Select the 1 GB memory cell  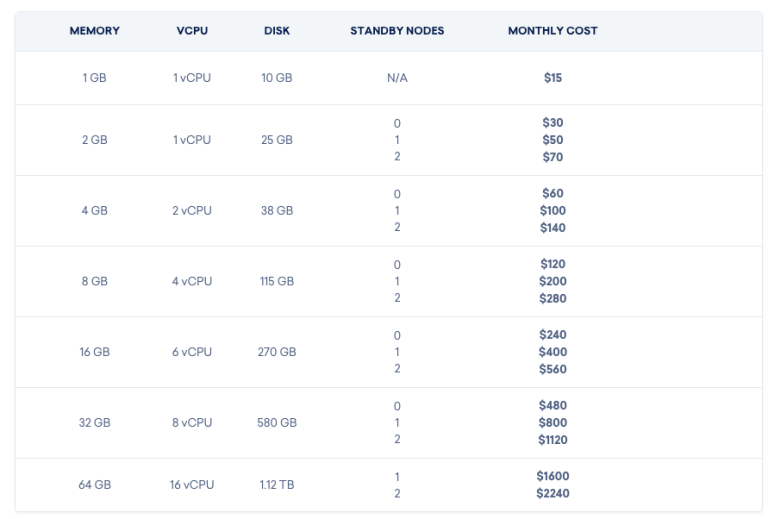pyautogui.click(x=95, y=78)
